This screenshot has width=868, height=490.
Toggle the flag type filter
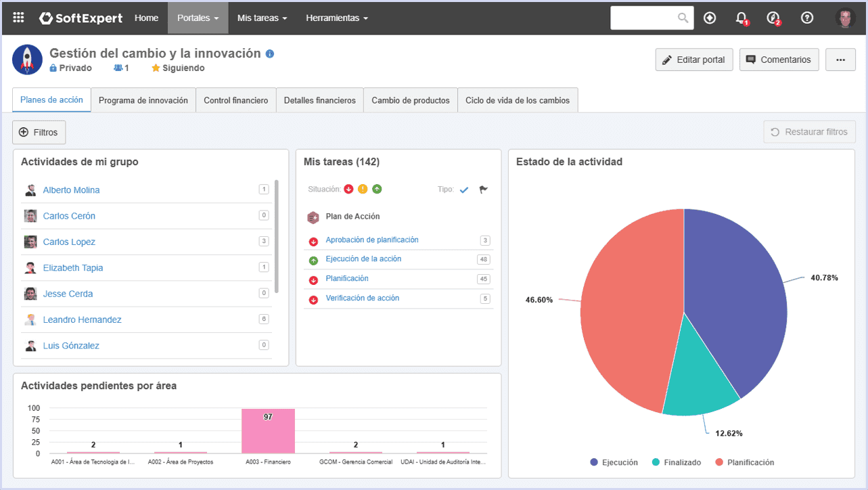[x=483, y=190]
